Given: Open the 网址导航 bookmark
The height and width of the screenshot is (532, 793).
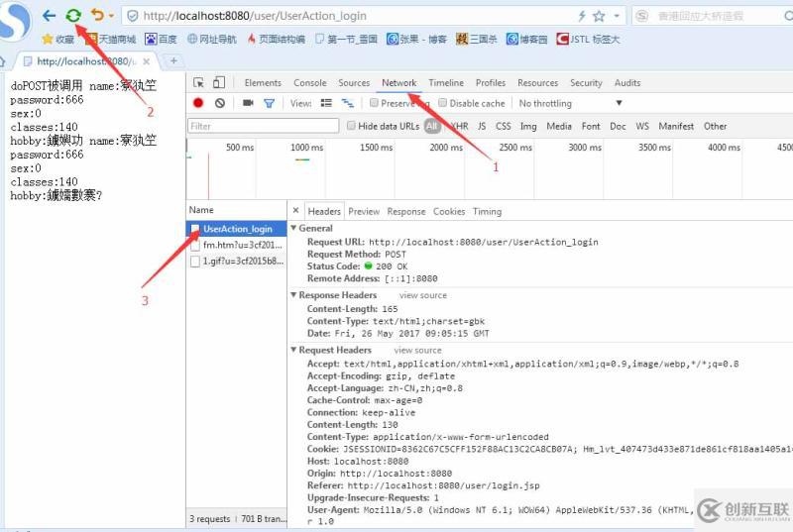Looking at the screenshot, I should coord(212,39).
